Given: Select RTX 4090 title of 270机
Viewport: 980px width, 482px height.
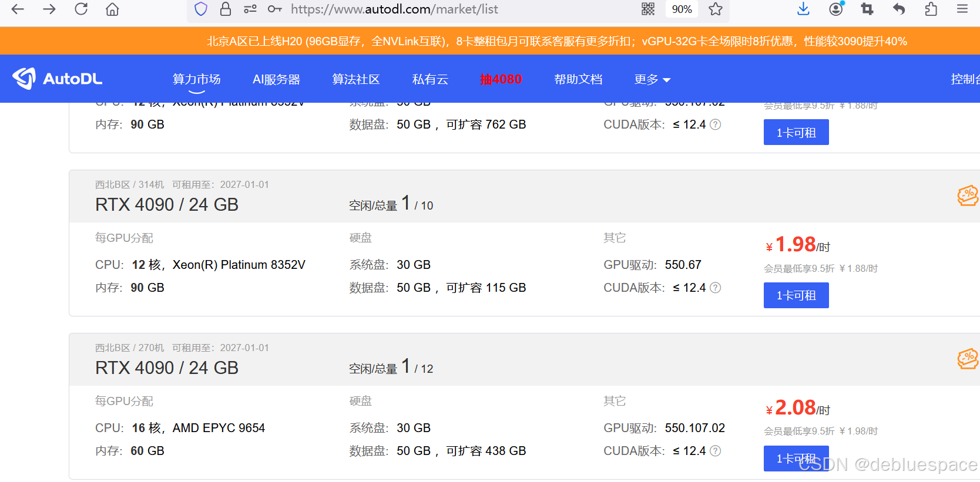Looking at the screenshot, I should coord(167,368).
